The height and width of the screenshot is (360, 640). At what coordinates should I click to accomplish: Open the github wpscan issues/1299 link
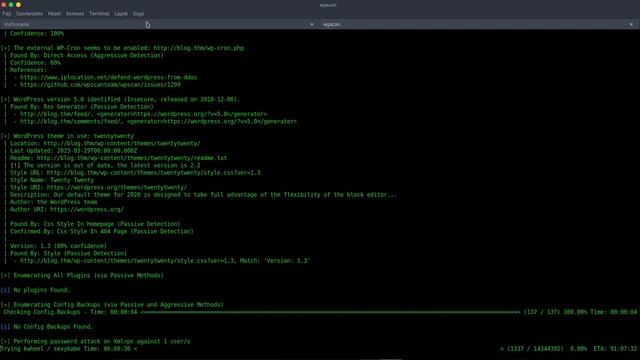coord(100,84)
